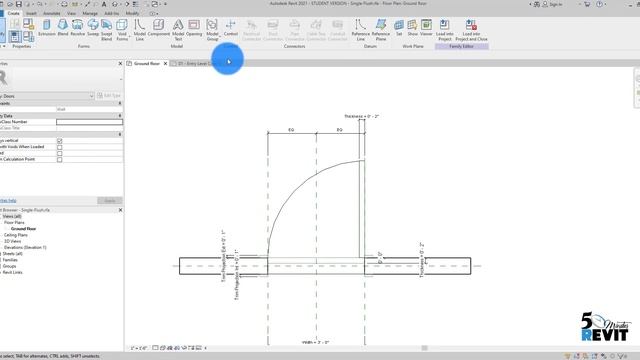
Task: Open the Annotate ribbon tab
Action: [x=52, y=13]
